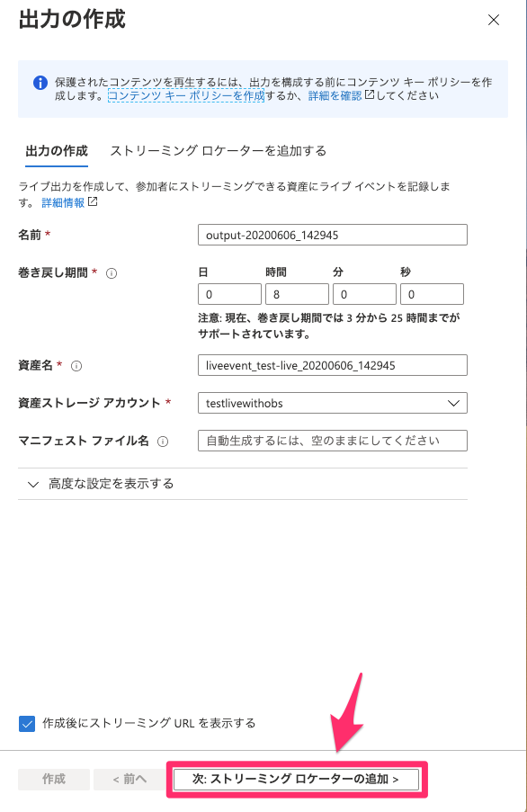
Task: Click the blue information icon in the banner
Action: click(x=40, y=83)
